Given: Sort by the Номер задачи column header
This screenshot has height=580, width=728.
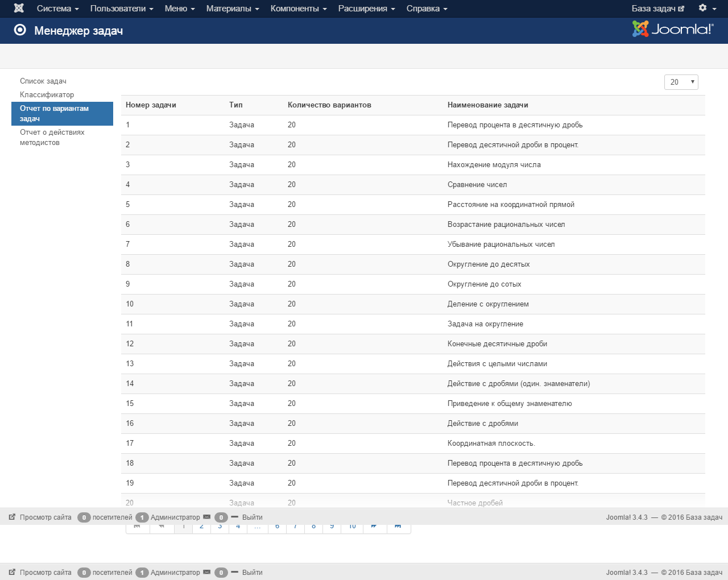Looking at the screenshot, I should pyautogui.click(x=151, y=105).
